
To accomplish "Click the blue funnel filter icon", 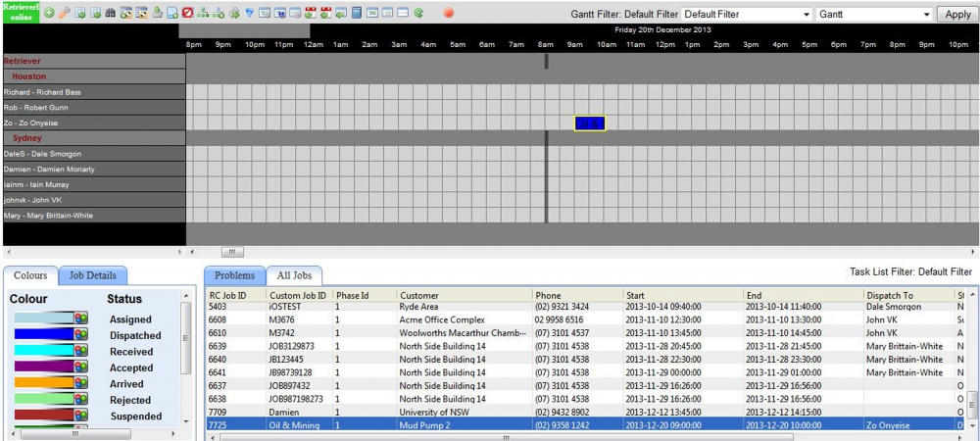I will pyautogui.click(x=250, y=14).
